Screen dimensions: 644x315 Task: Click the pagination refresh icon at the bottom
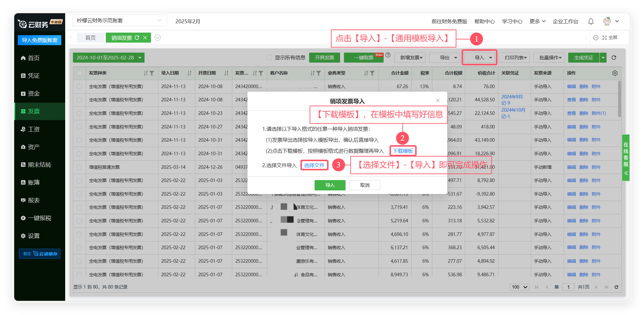(616, 287)
